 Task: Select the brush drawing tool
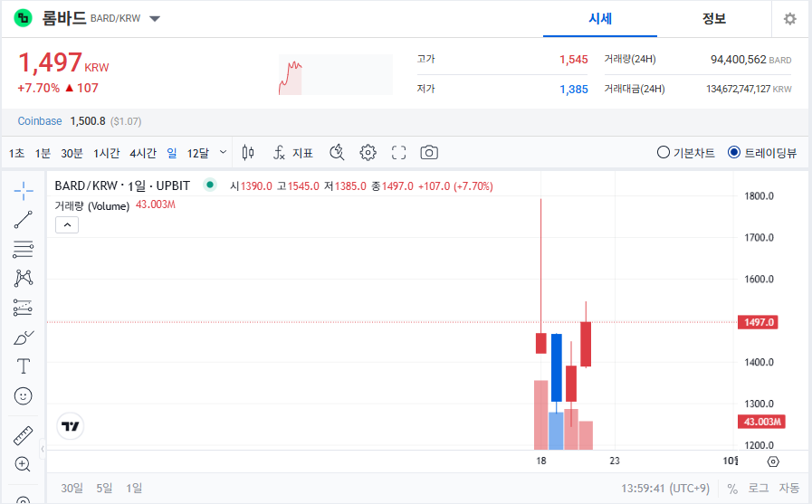(24, 338)
